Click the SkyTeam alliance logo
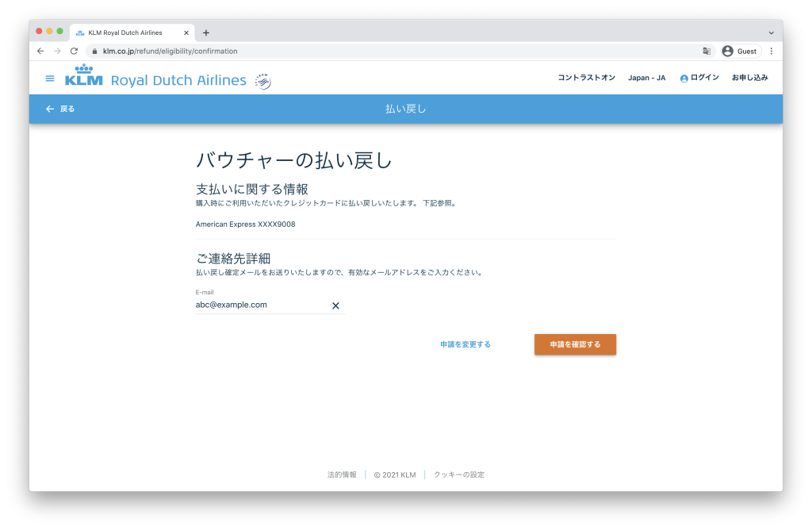Screen dimensions: 812x530 click(262, 81)
